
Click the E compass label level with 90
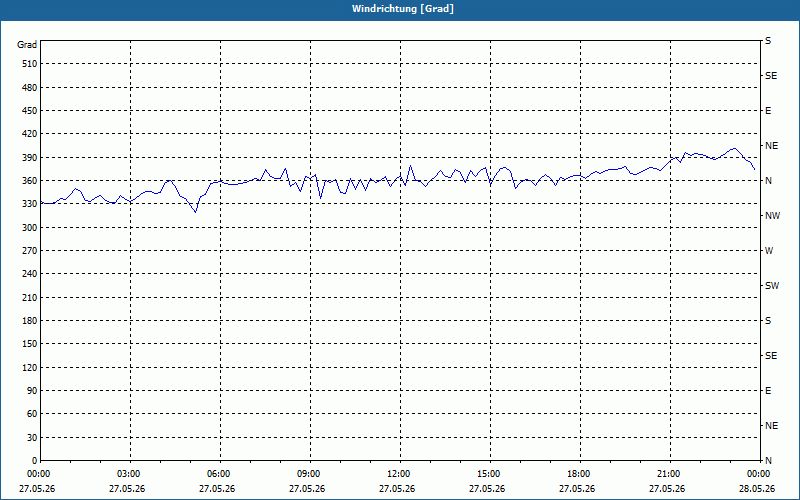pos(768,391)
